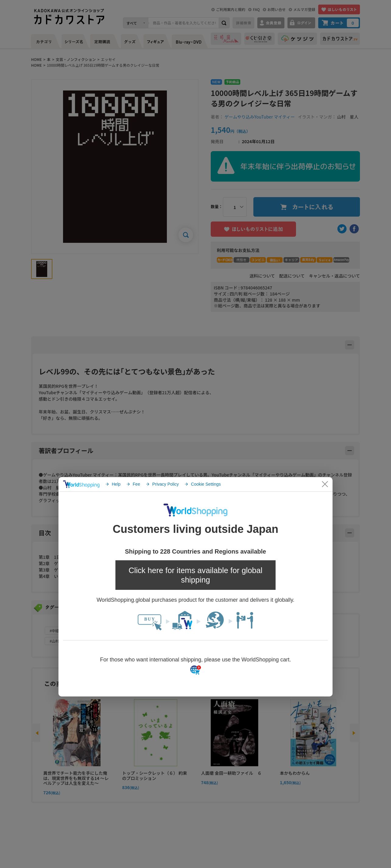This screenshot has height=868, width=391.
Task: Open the 送料について link
Action: tap(262, 276)
